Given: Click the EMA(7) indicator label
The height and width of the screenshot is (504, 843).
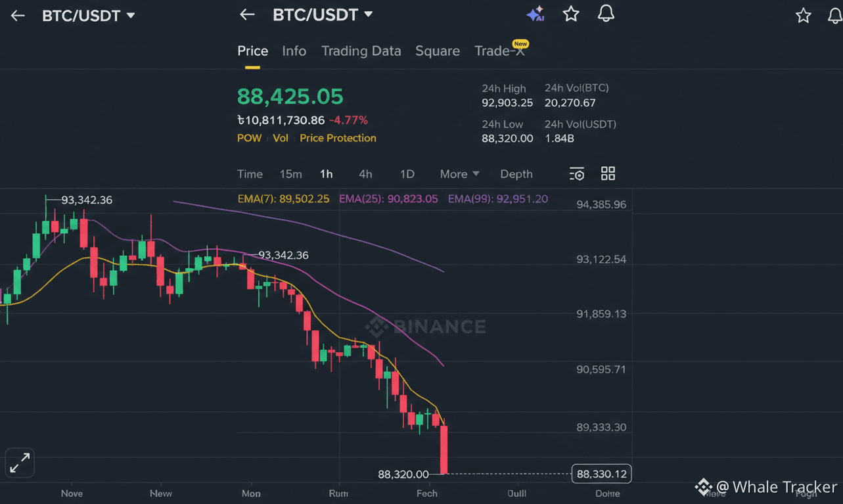Looking at the screenshot, I should pyautogui.click(x=283, y=199).
